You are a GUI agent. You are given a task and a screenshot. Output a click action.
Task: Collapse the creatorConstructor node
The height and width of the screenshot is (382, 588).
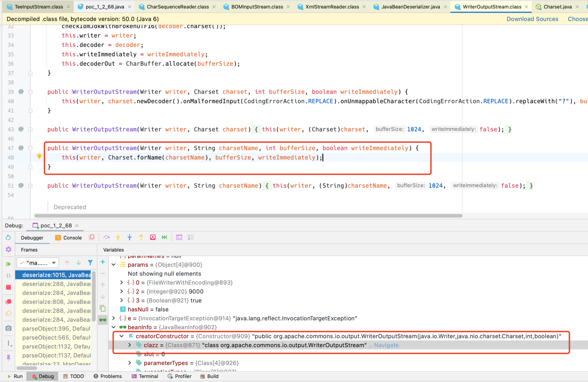[122, 336]
